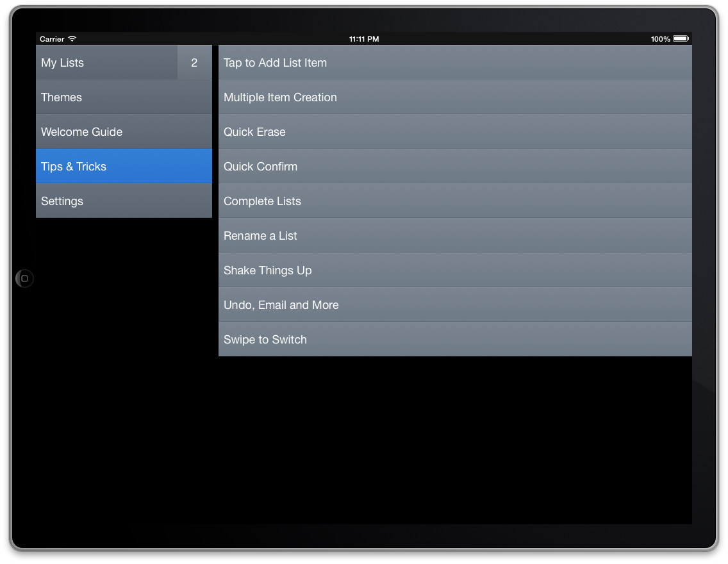Open the Welcome Guide section
728x564 pixels.
click(x=124, y=132)
